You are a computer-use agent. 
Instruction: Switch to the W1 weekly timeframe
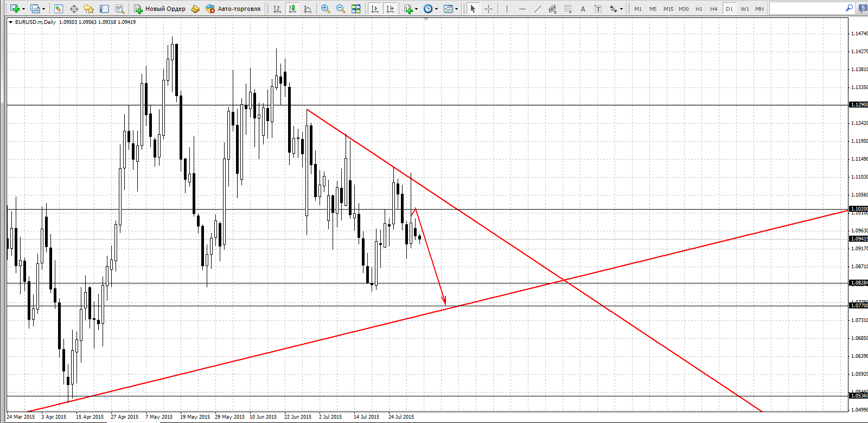745,9
